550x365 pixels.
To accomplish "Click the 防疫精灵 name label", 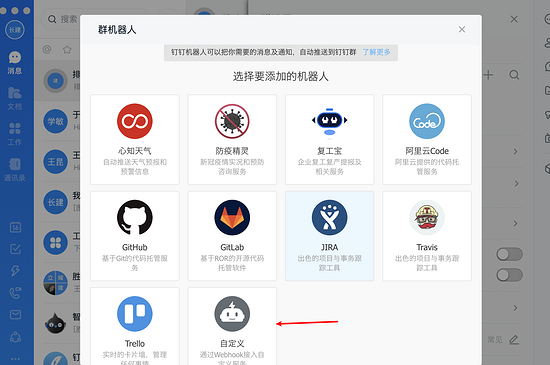I will (x=232, y=151).
